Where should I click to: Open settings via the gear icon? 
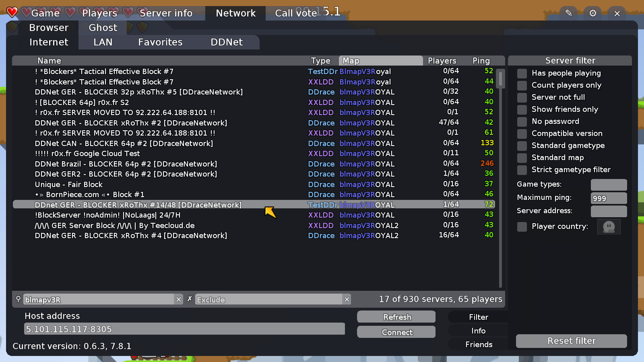[592, 13]
